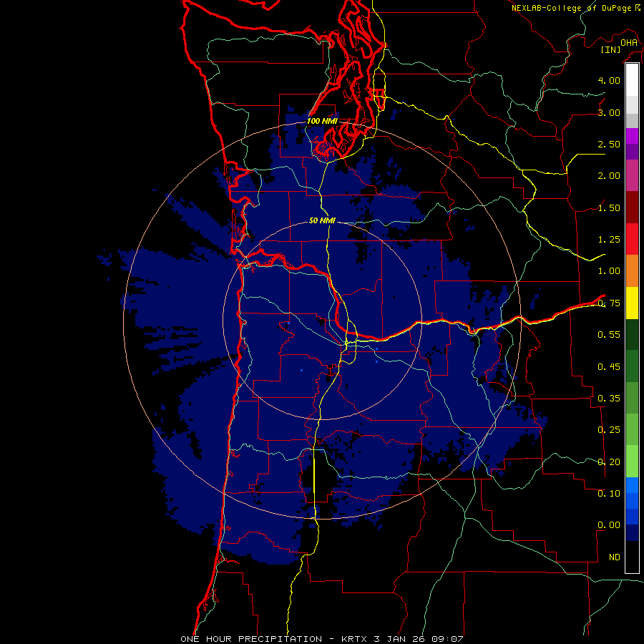Select the orange legend swatch beside 1.00
Screen dimensions: 644x644
tap(632, 271)
